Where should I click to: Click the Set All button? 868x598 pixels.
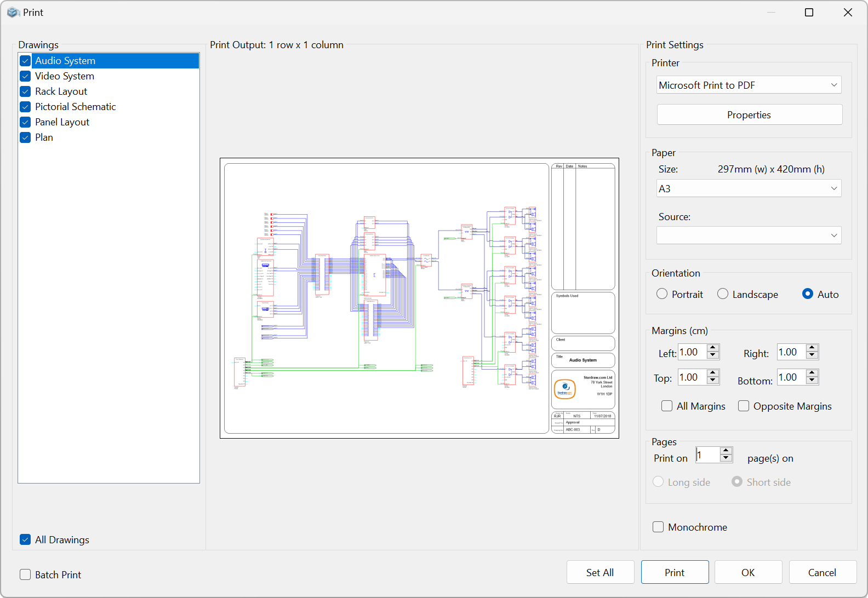pyautogui.click(x=600, y=572)
